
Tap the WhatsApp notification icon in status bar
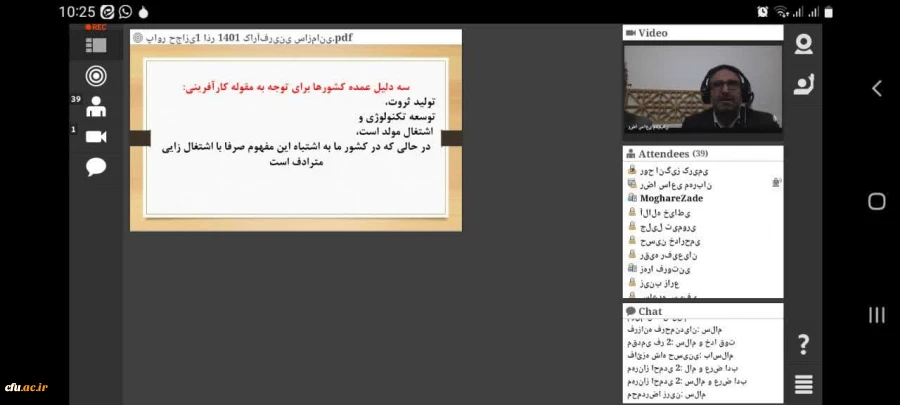point(125,12)
